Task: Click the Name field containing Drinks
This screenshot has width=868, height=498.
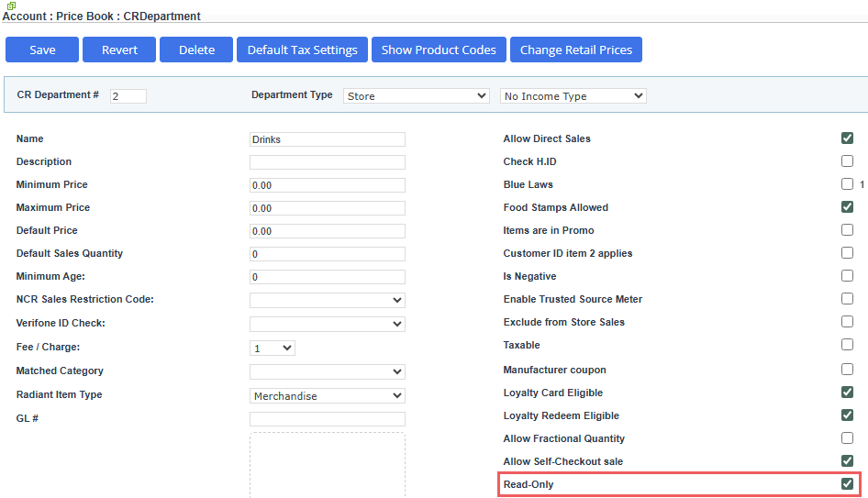Action: click(x=328, y=139)
